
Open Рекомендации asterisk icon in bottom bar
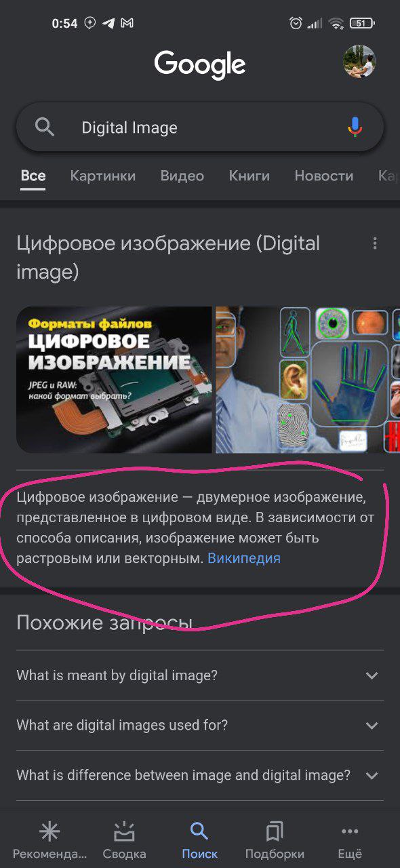point(49,831)
